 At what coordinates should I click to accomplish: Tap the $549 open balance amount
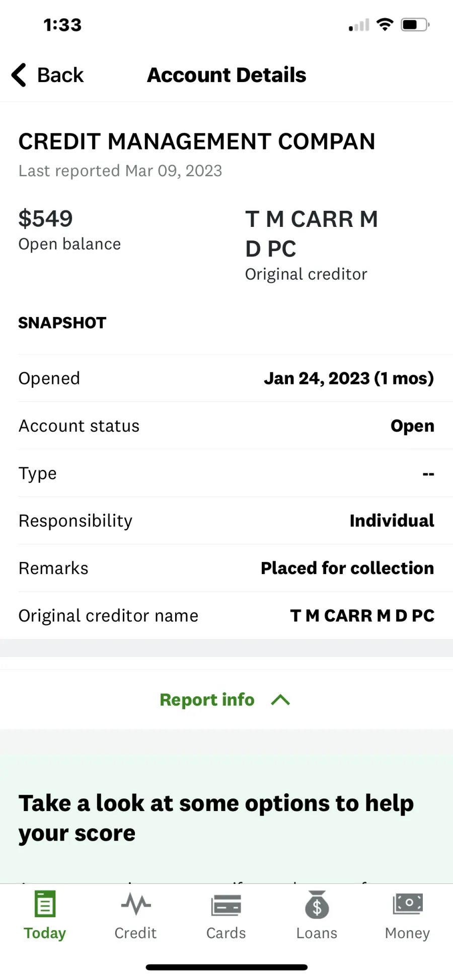click(46, 219)
